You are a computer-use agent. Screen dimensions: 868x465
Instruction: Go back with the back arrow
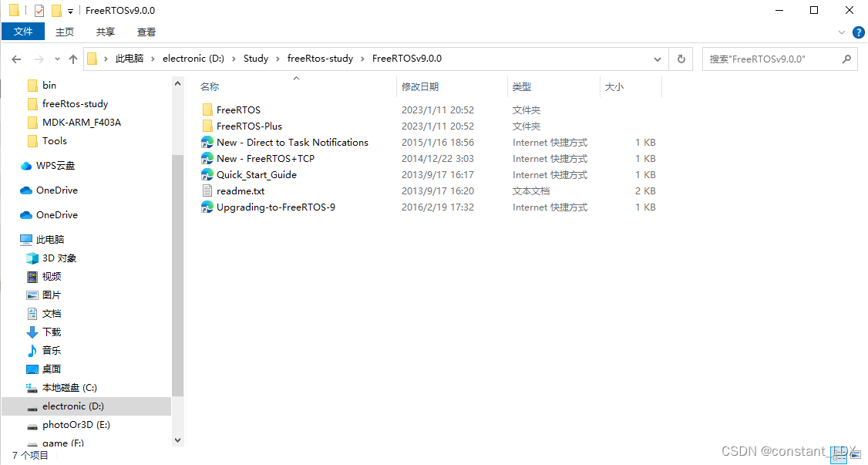coord(17,59)
